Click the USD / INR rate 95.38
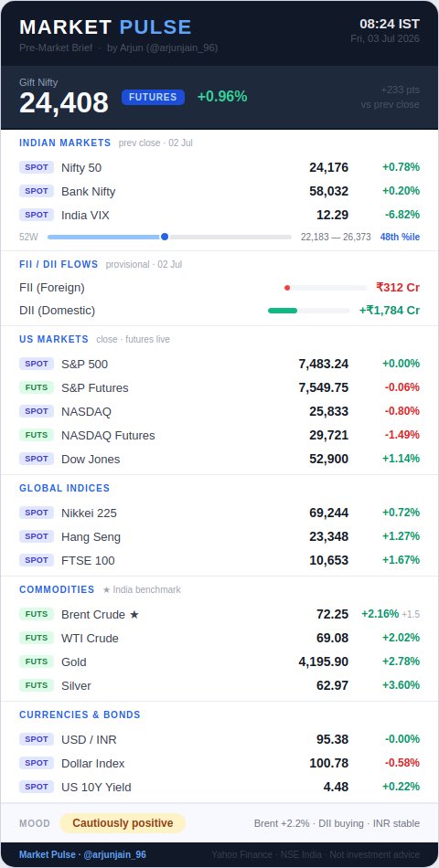Image resolution: width=439 pixels, height=868 pixels. pos(333,739)
